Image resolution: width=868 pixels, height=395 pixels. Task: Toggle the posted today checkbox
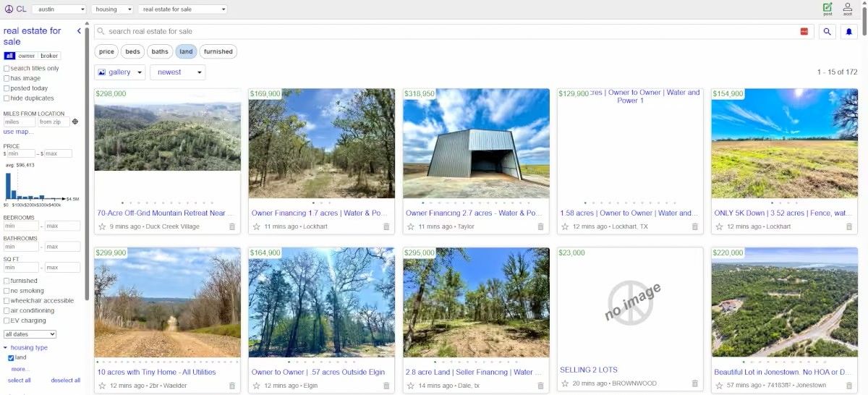pyautogui.click(x=7, y=88)
